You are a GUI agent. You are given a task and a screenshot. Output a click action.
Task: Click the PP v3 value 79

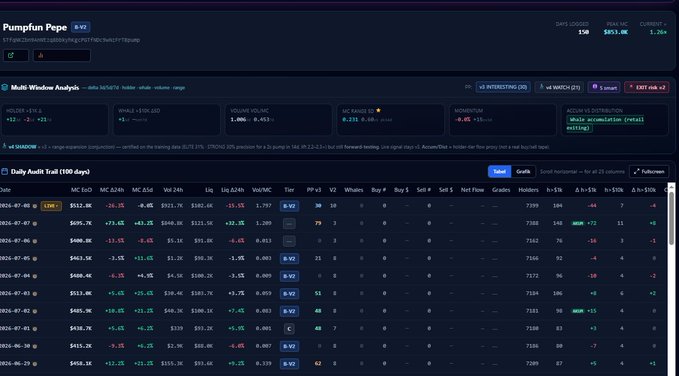pos(318,224)
